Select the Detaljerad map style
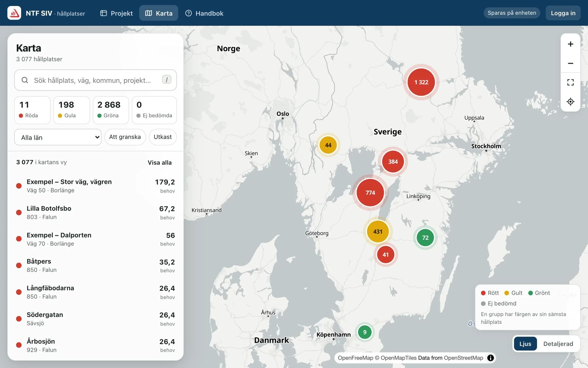The image size is (588, 368). pos(558,344)
